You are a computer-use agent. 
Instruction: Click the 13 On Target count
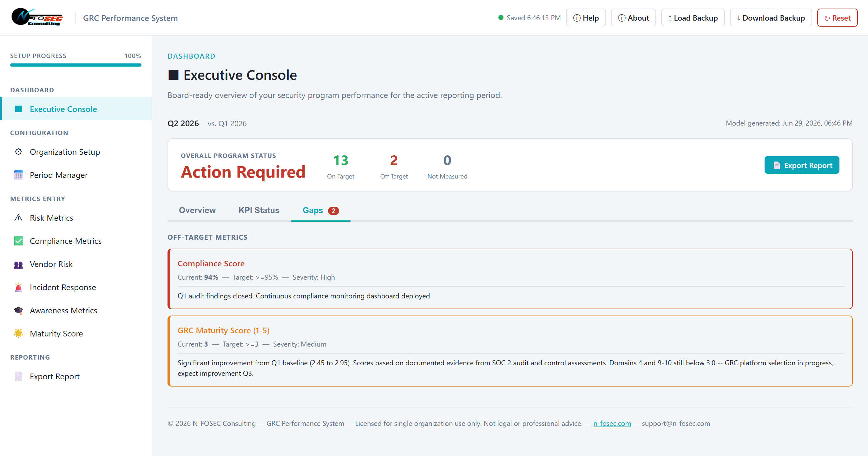tap(341, 160)
